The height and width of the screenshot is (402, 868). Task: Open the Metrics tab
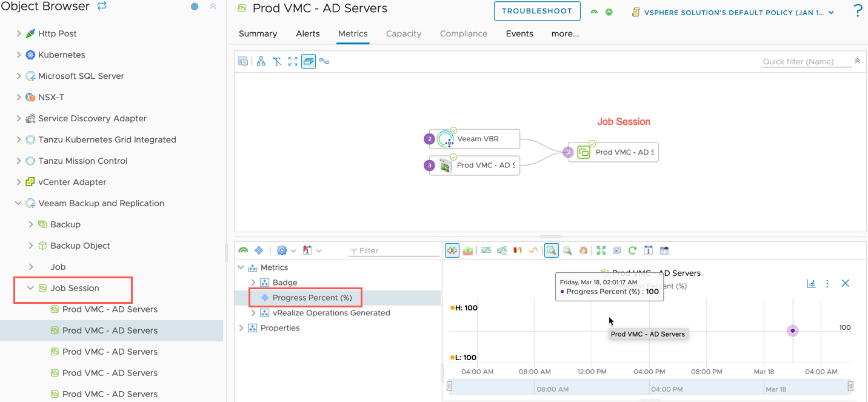coord(353,34)
